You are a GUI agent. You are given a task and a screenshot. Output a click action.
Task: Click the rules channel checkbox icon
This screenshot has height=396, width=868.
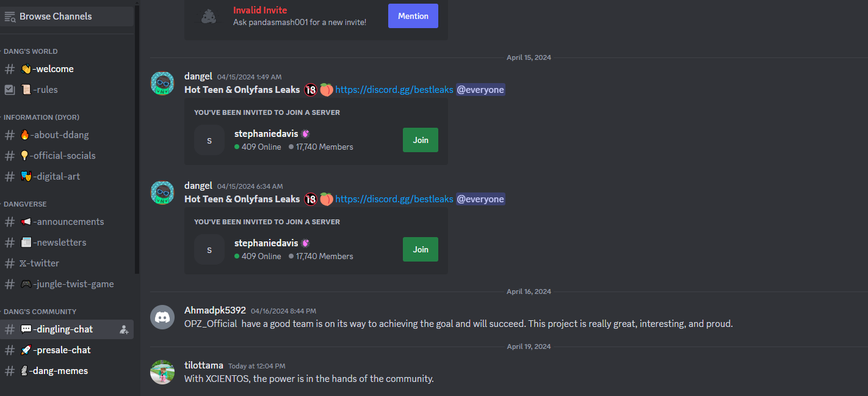tap(10, 90)
